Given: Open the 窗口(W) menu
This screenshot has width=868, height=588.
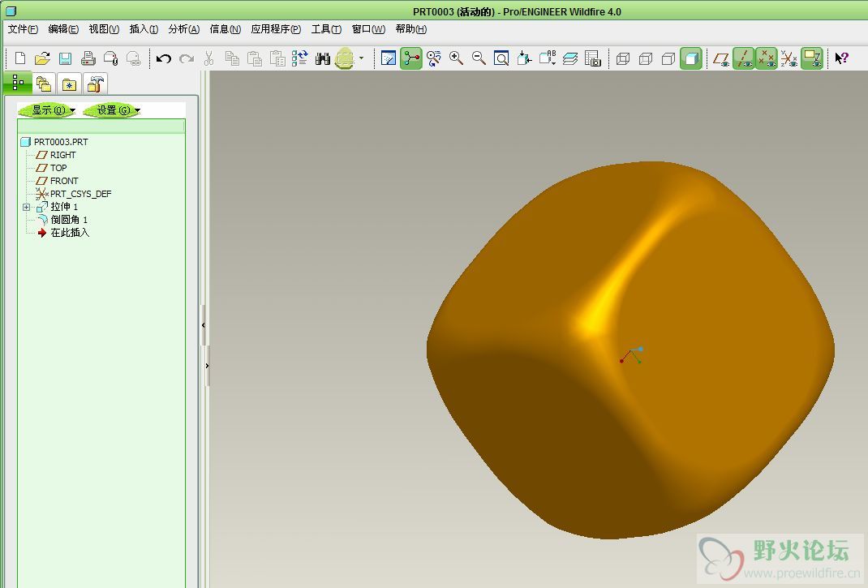Looking at the screenshot, I should click(368, 28).
